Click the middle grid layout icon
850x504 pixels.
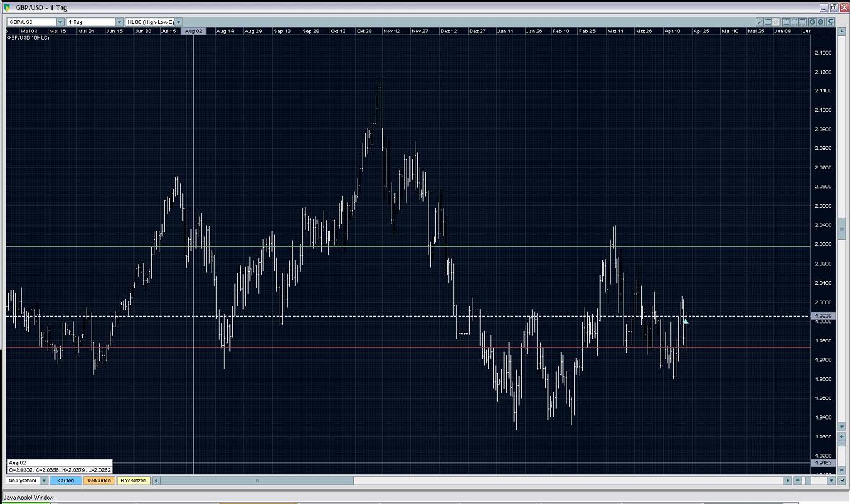click(794, 22)
